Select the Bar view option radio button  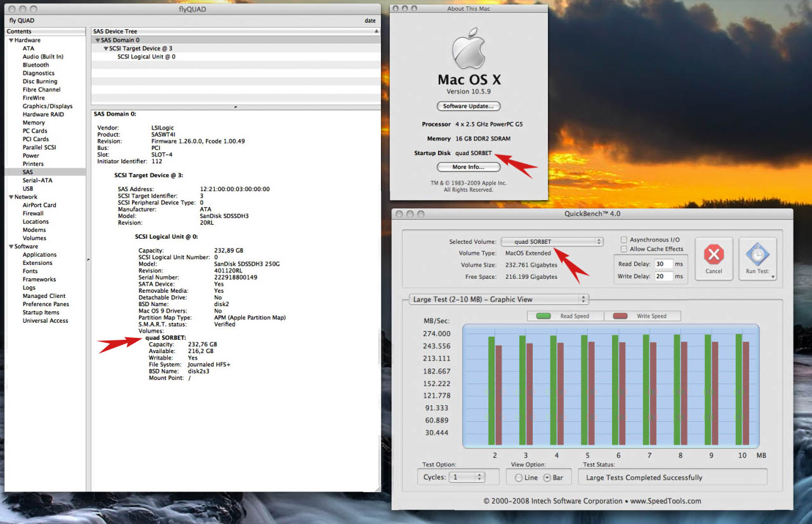[x=547, y=478]
